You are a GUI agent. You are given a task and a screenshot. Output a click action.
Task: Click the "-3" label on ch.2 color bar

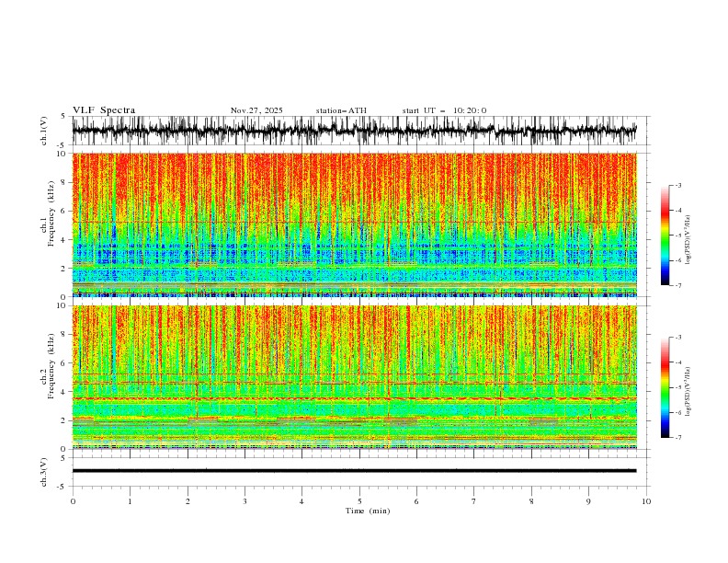point(677,338)
